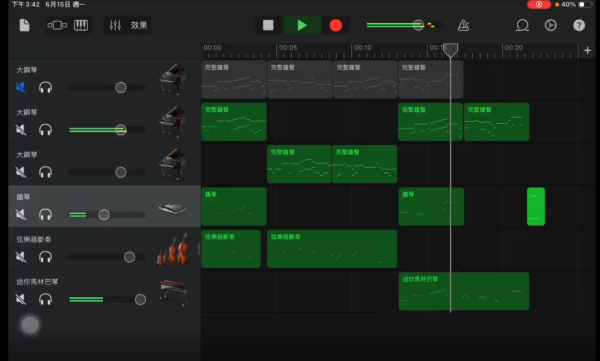Select the 鐵琴 track header name

click(23, 197)
